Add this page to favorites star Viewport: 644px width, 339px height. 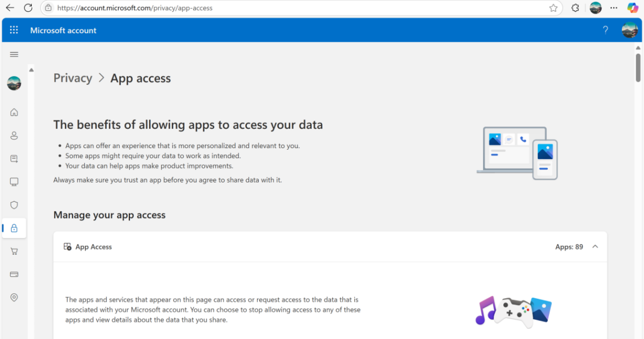point(554,8)
